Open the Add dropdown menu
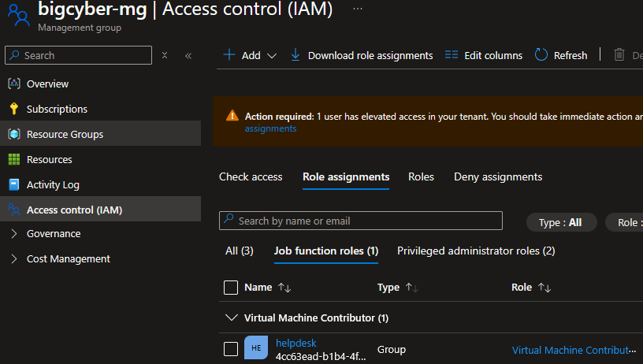 (251, 55)
